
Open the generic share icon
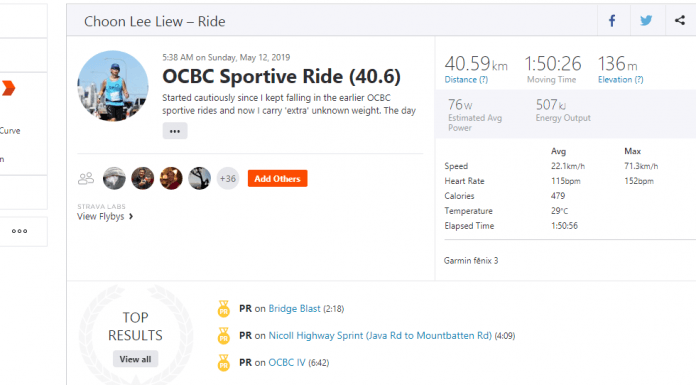coord(680,20)
